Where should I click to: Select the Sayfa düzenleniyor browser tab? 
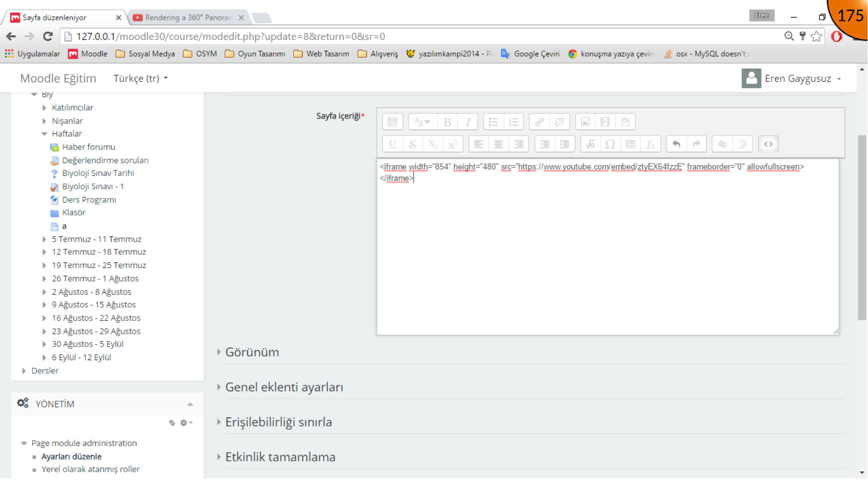(x=65, y=18)
